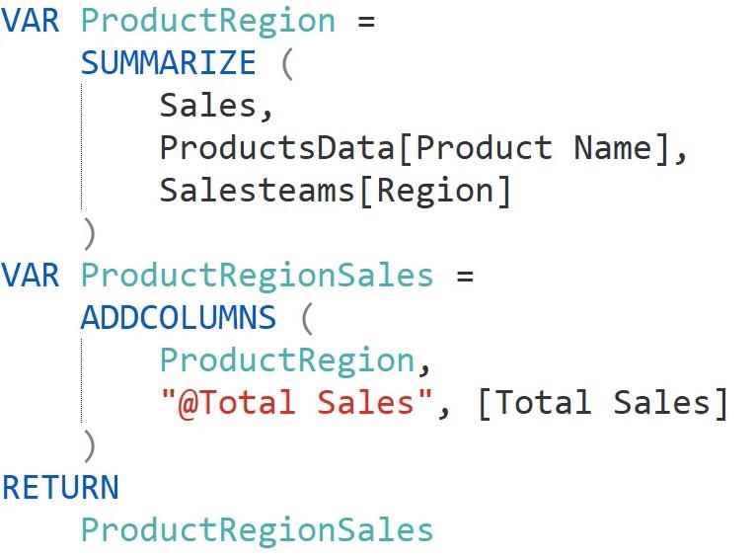
Task: Click the "@Total Sales" string literal
Action: (296, 403)
